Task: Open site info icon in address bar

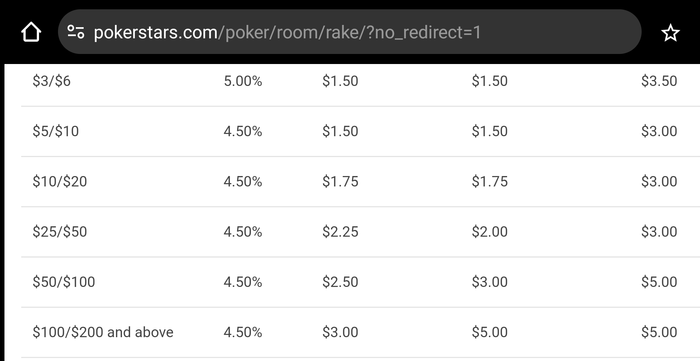Action: 76,32
